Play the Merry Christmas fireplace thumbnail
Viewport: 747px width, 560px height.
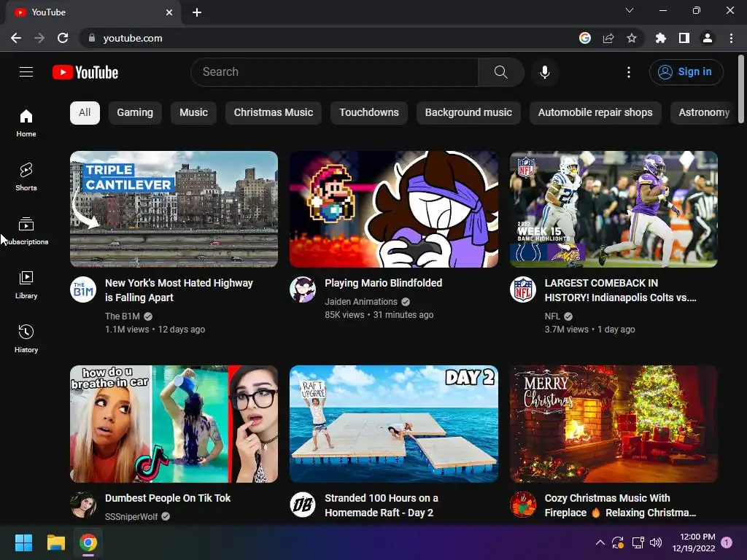pos(614,424)
